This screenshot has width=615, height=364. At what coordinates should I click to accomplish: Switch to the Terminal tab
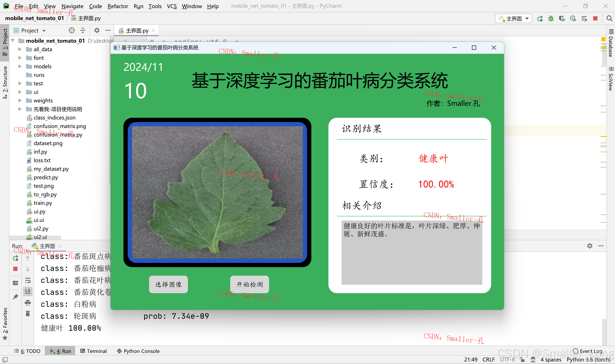point(94,351)
